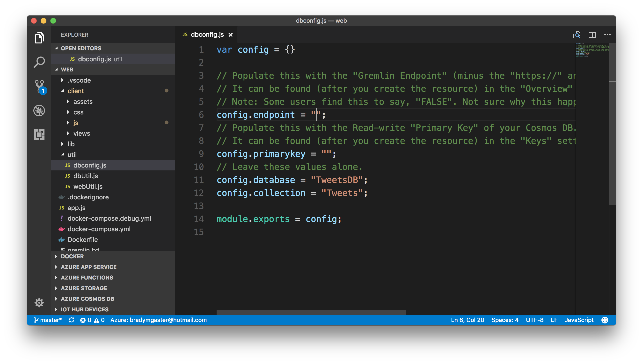Screen dimensions: 643x364
Task: Expand the lib folder
Action: click(71, 144)
